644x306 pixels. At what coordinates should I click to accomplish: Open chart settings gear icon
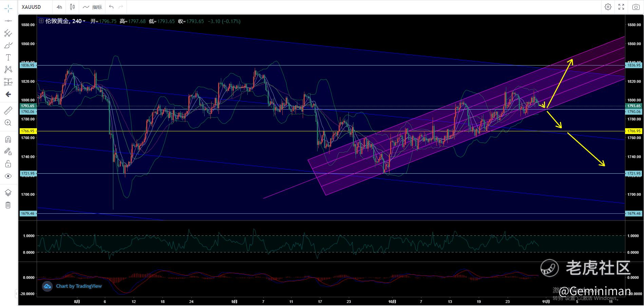608,7
